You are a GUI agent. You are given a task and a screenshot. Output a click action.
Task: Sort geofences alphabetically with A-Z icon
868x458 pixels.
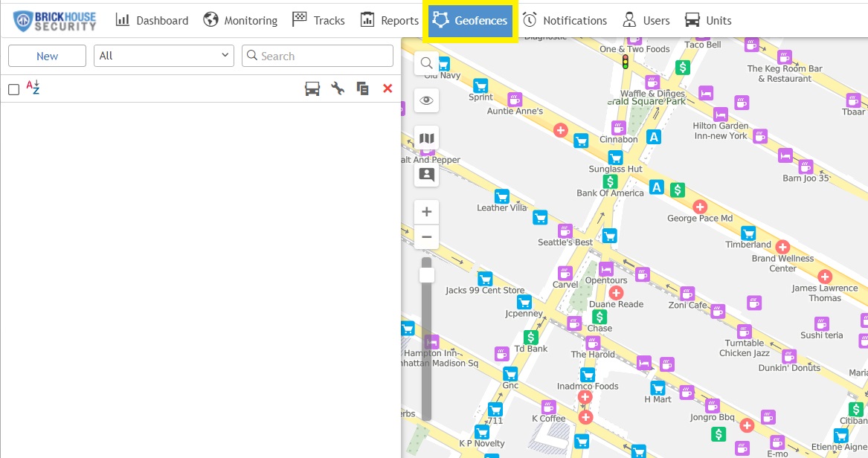point(33,88)
